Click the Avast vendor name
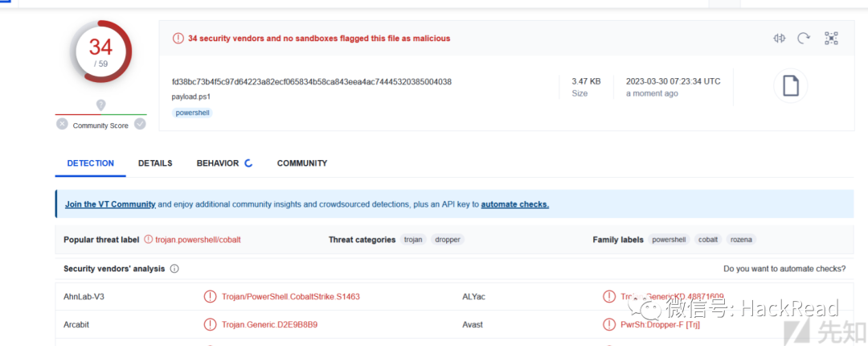This screenshot has width=868, height=346. pos(473,324)
